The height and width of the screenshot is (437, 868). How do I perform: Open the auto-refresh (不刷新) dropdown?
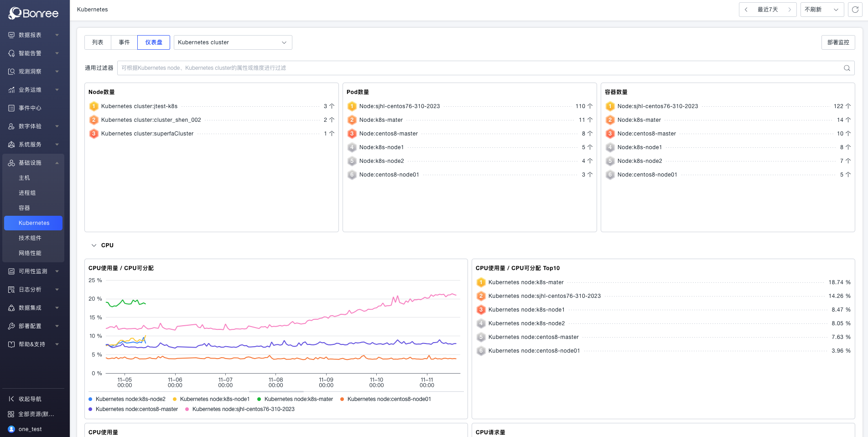(821, 10)
